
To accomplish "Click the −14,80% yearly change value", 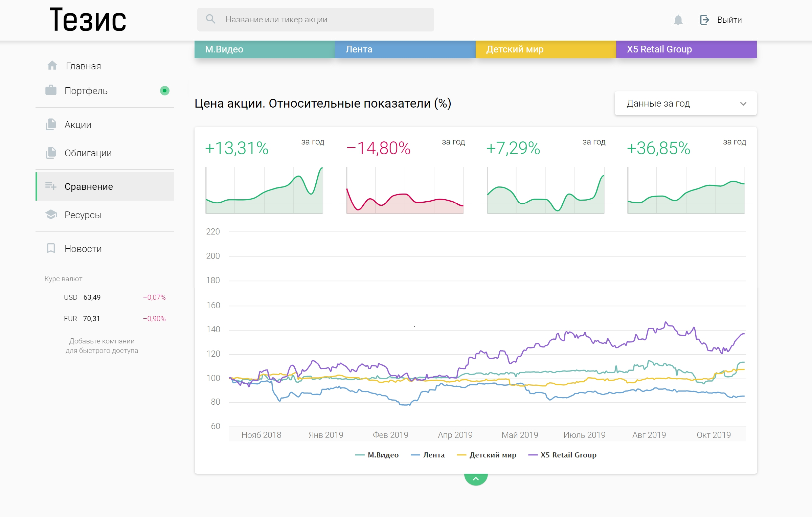I will tap(378, 148).
